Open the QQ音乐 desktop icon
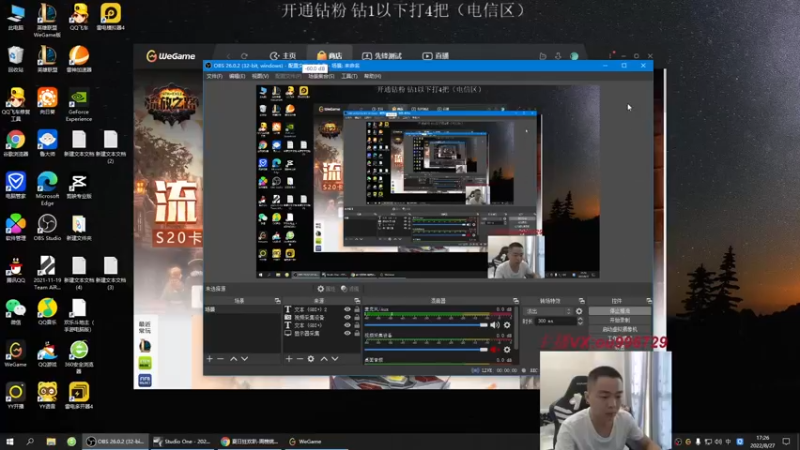This screenshot has height=450, width=800. click(47, 311)
